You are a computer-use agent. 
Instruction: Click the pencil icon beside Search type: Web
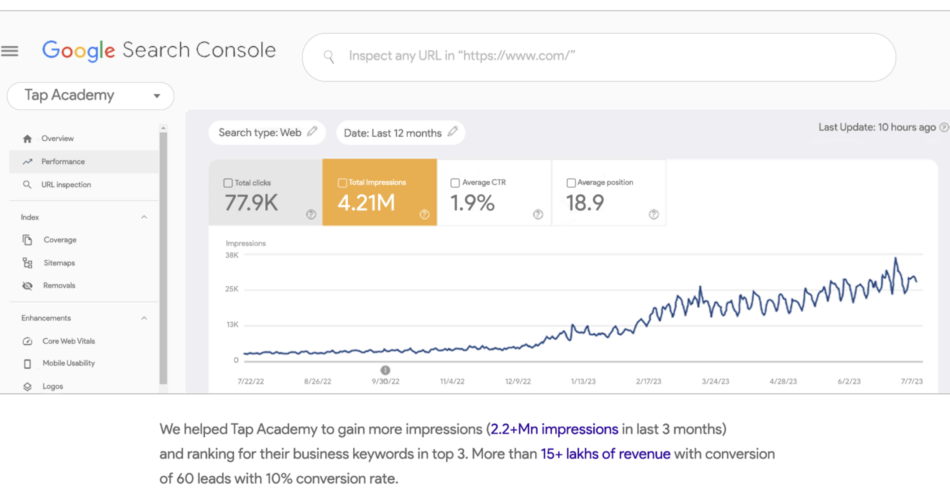(312, 132)
